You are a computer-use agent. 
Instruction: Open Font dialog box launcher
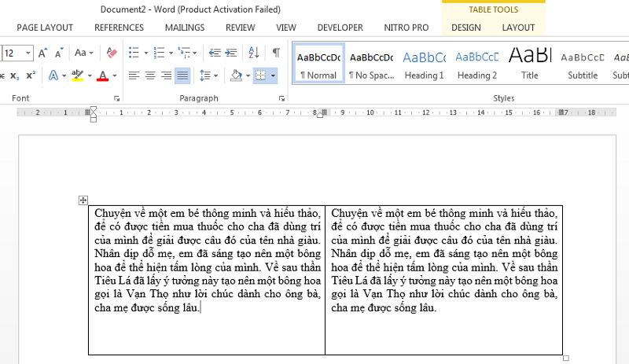116,98
